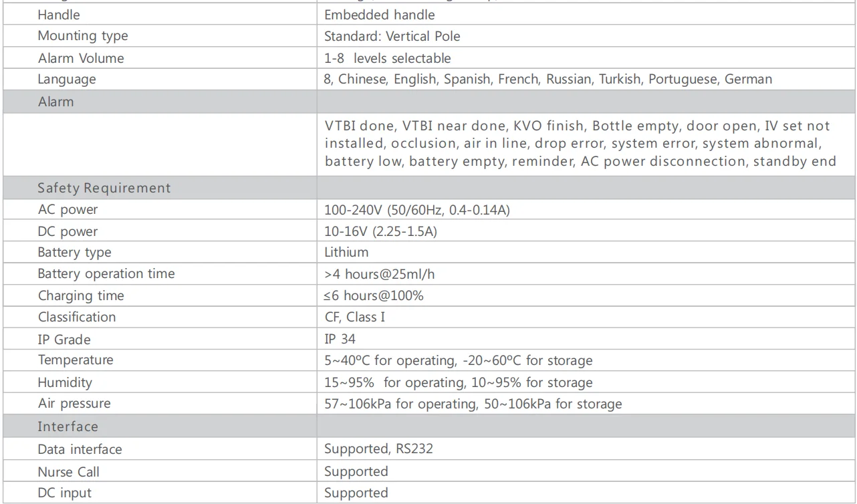Select the "CF, Class I" classification value
857x504 pixels.
coord(354,317)
